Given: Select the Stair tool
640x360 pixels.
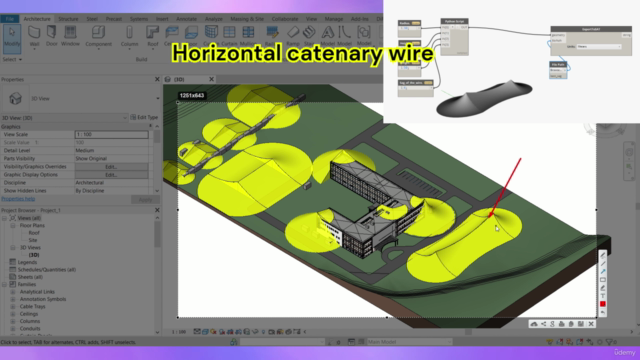Looking at the screenshot, I should pos(309,36).
